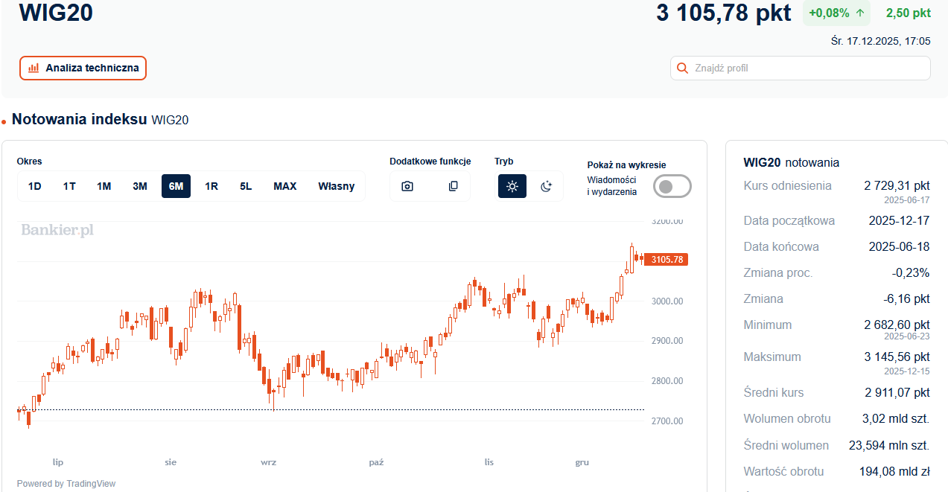Image resolution: width=948 pixels, height=492 pixels.
Task: Switch chart to MAX period
Action: point(285,186)
